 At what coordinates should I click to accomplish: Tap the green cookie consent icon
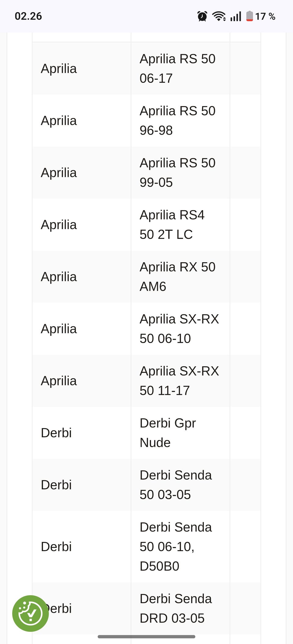click(30, 613)
